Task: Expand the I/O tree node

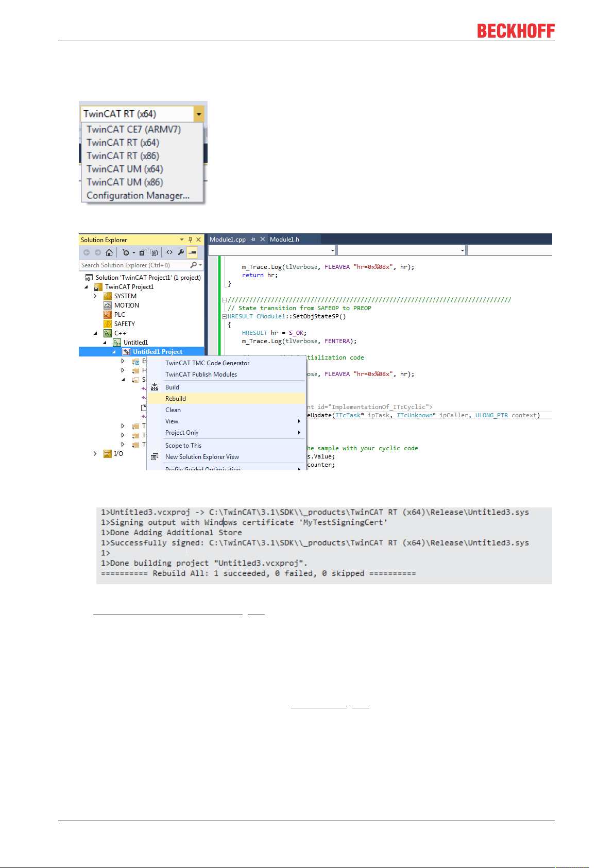Action: (95, 454)
